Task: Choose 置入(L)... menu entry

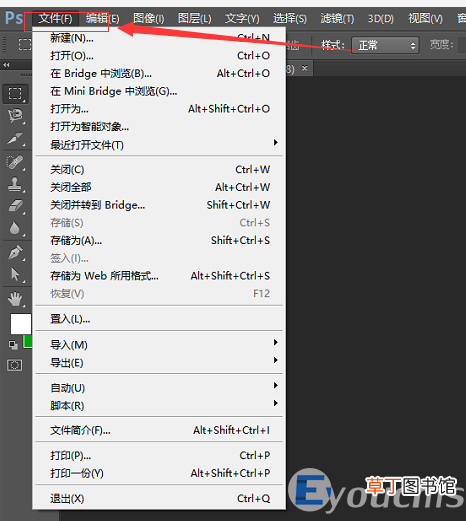Action: (x=159, y=319)
